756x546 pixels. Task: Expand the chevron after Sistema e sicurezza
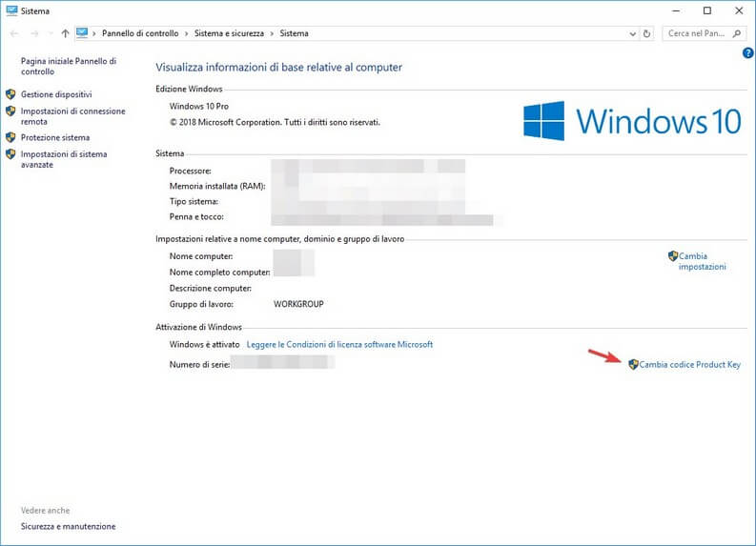coord(272,33)
